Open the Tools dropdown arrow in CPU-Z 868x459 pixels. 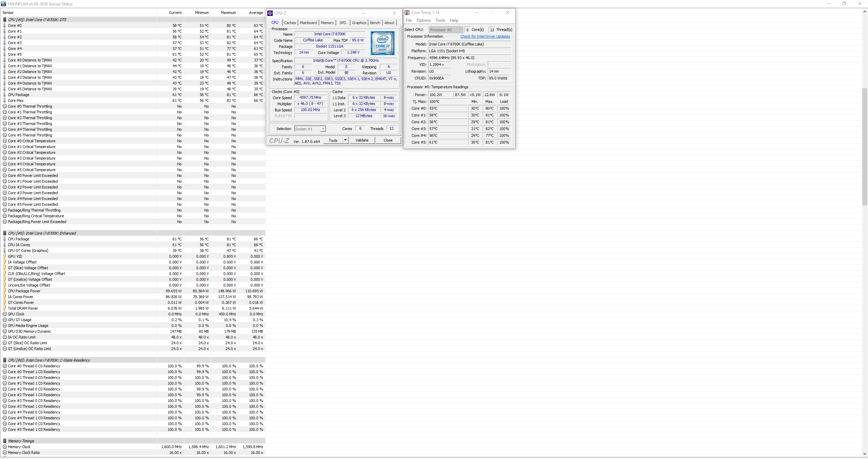click(345, 140)
